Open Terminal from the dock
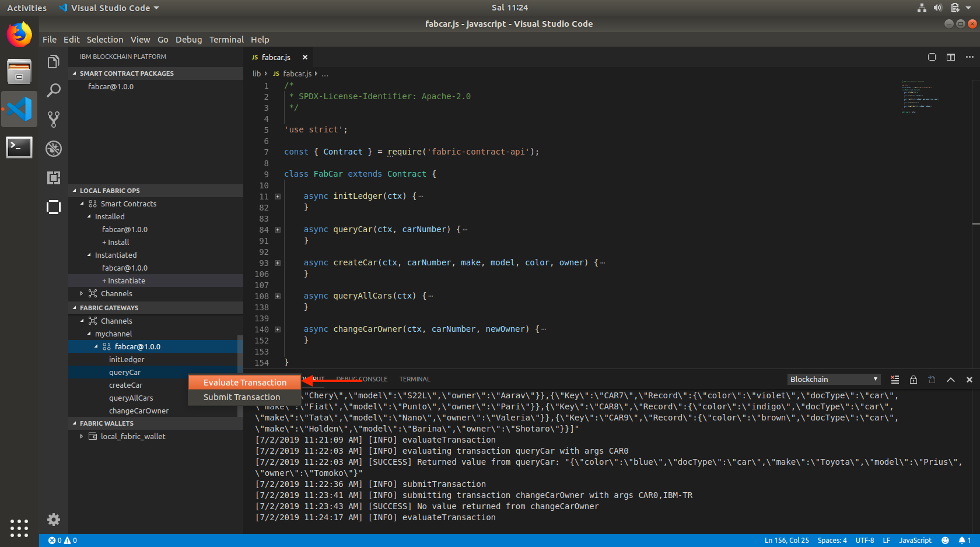The image size is (980, 547). click(19, 147)
